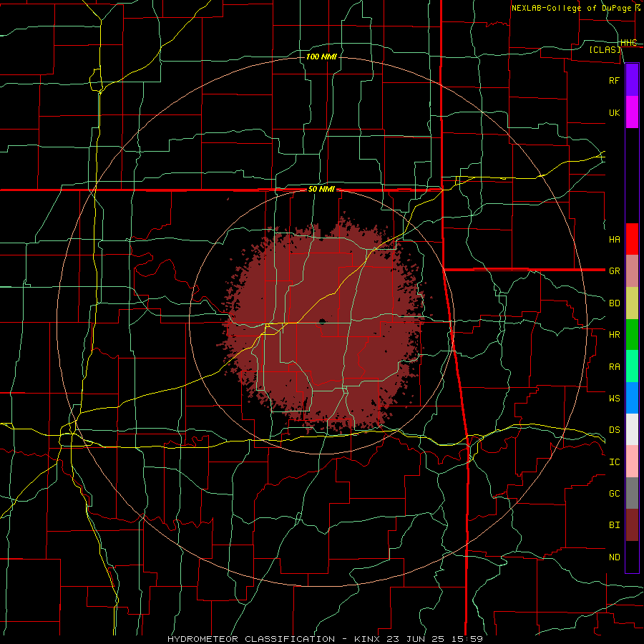The height and width of the screenshot is (644, 644).
Task: Click the DS legend label
Action: (x=614, y=429)
